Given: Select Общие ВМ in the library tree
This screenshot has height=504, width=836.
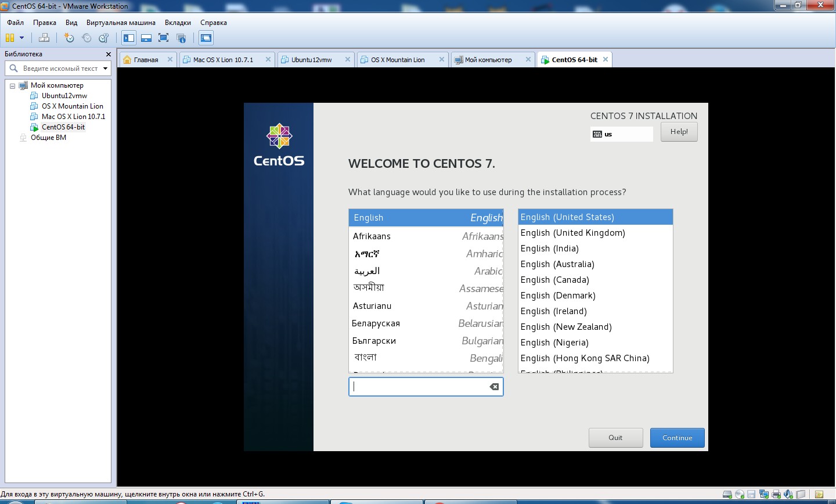Looking at the screenshot, I should 48,138.
